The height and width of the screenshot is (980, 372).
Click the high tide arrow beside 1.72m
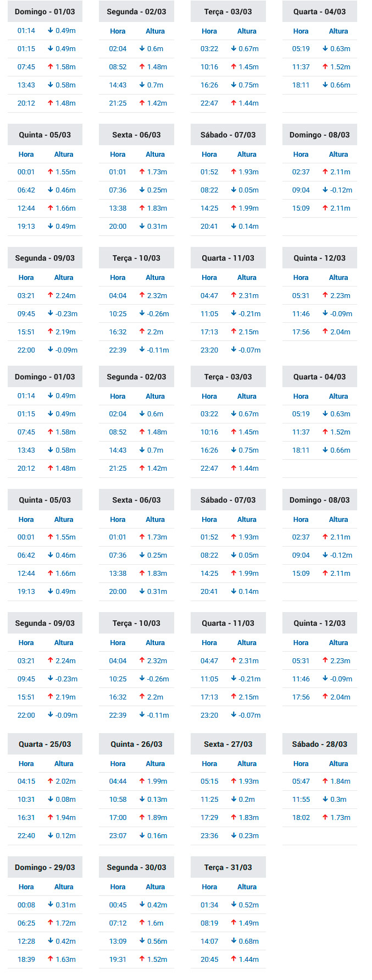coord(51,923)
